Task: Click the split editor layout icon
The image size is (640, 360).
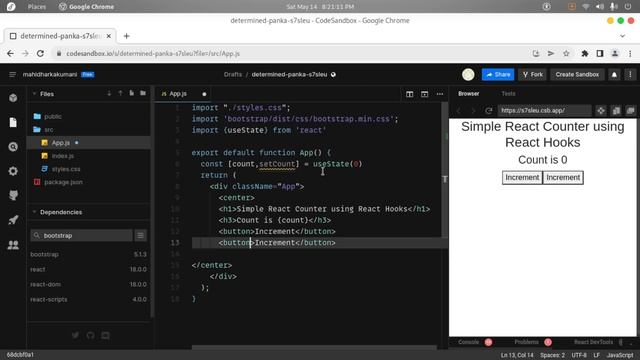Action: click(x=409, y=94)
